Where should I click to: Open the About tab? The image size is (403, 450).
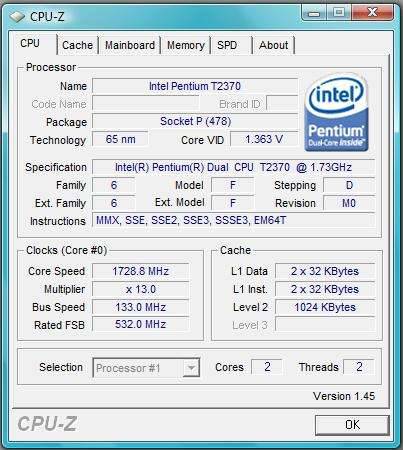pos(273,45)
